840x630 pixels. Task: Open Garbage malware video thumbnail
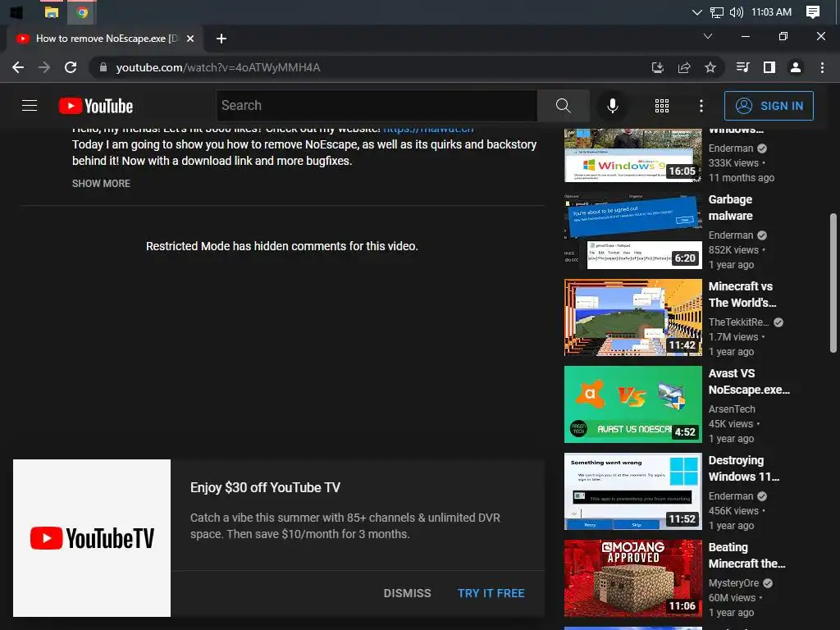click(x=632, y=231)
